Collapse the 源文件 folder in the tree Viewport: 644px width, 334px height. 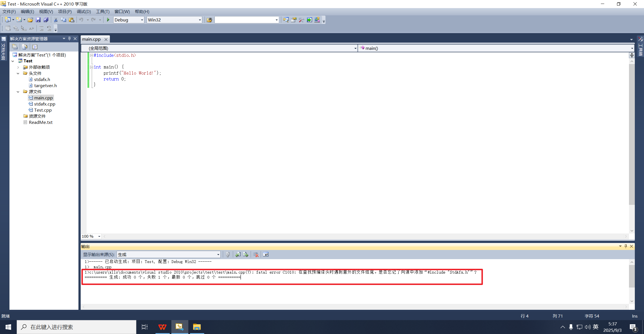[18, 92]
